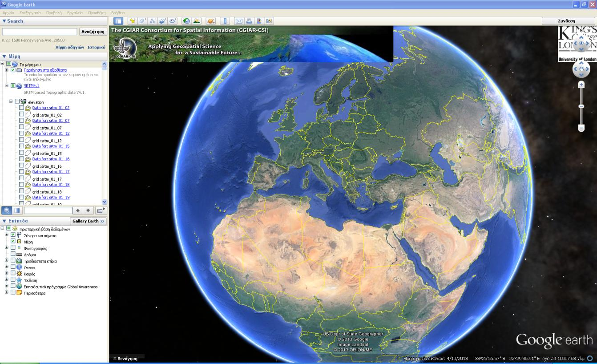The image size is (597, 364).
Task: Click the Places filter text field
Action: pyautogui.click(x=48, y=210)
